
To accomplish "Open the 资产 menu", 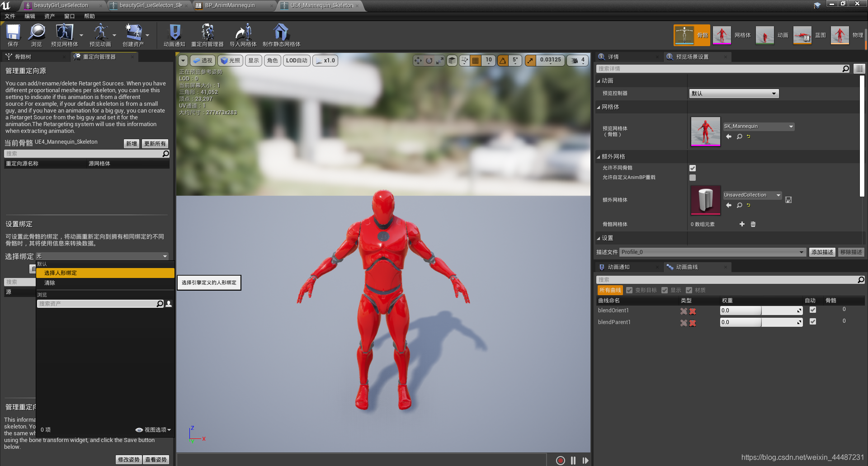I will tap(50, 16).
